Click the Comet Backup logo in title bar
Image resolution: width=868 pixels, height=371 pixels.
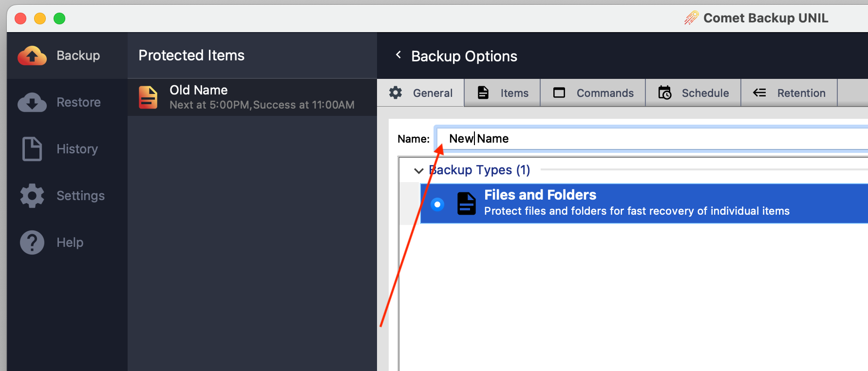(691, 18)
